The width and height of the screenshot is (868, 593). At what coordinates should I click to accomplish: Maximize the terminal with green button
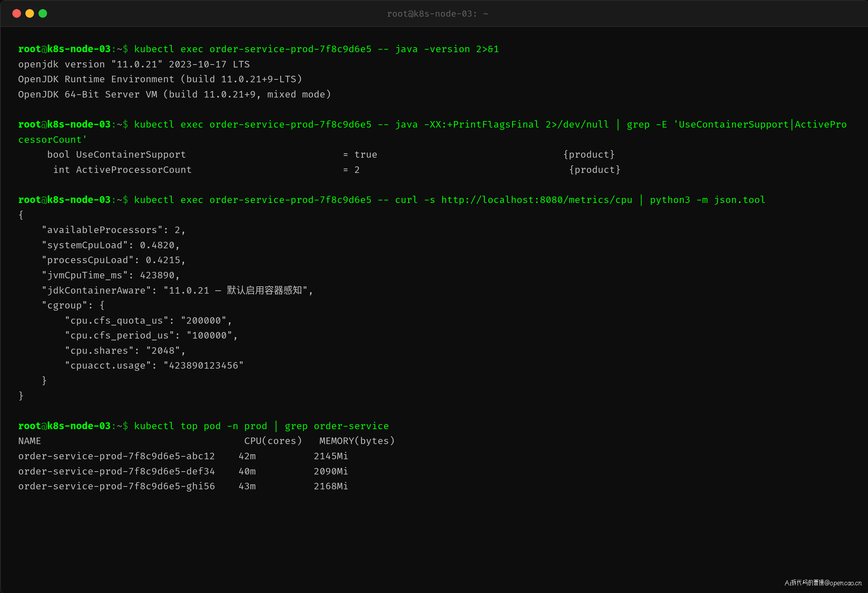click(43, 13)
